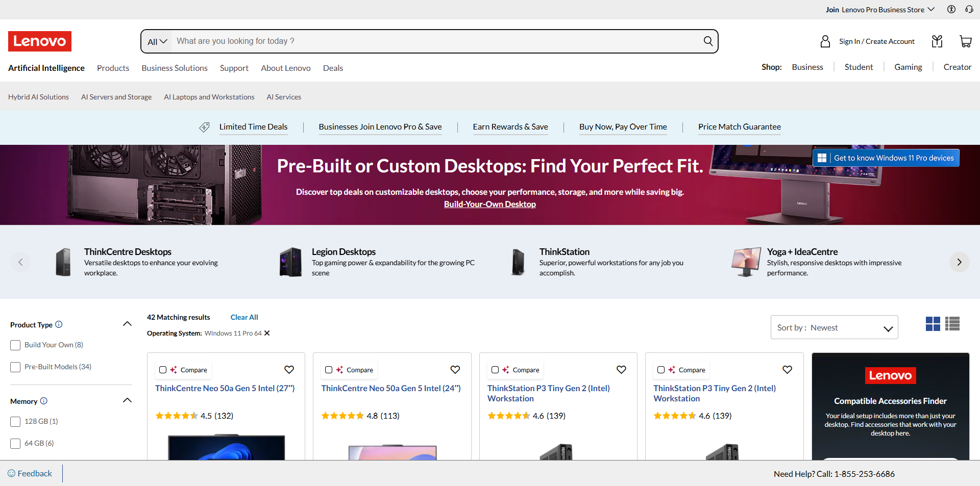Open the All search category dropdown
Screen dimensions: 980x486
coord(157,41)
